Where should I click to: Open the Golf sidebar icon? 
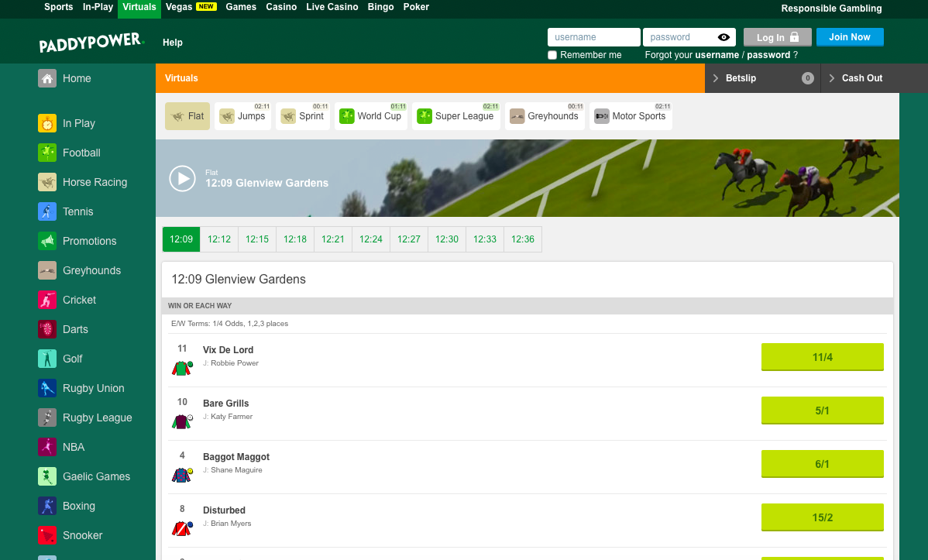[47, 359]
